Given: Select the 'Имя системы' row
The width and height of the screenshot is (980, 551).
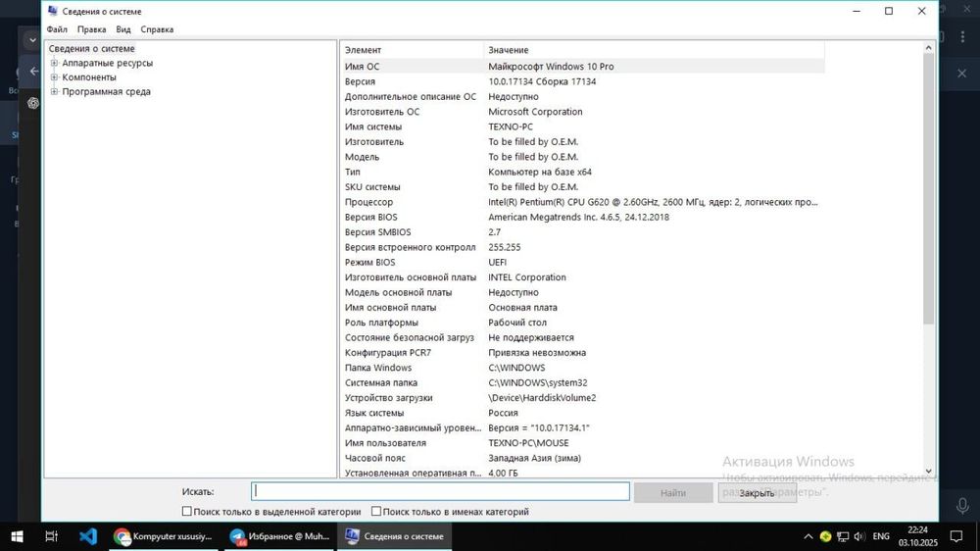Looking at the screenshot, I should (582, 126).
